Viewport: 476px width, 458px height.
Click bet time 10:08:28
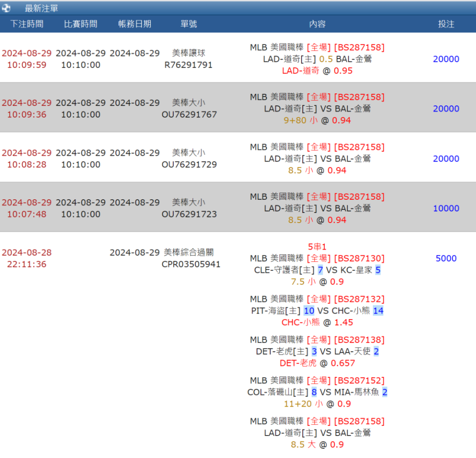27,164
